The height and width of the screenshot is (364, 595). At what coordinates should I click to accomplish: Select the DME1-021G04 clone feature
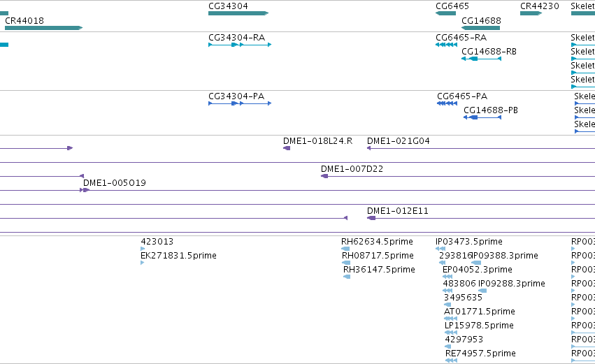click(481, 148)
